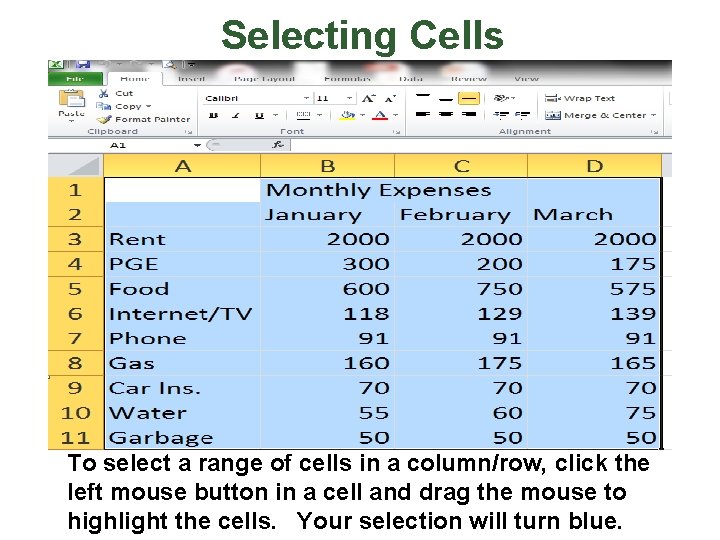Click the Excel application icon in title bar
Screen dimensions: 720x540
coord(56,64)
